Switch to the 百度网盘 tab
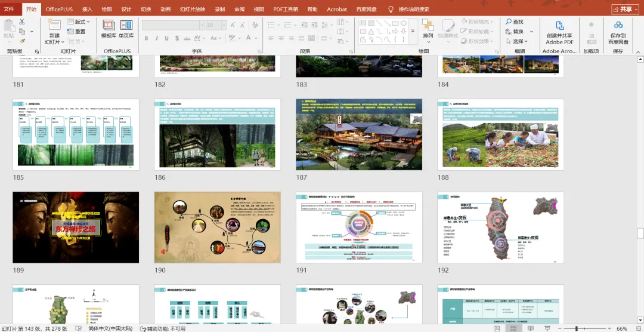Viewport: 644px width, 332px height. pyautogui.click(x=366, y=9)
